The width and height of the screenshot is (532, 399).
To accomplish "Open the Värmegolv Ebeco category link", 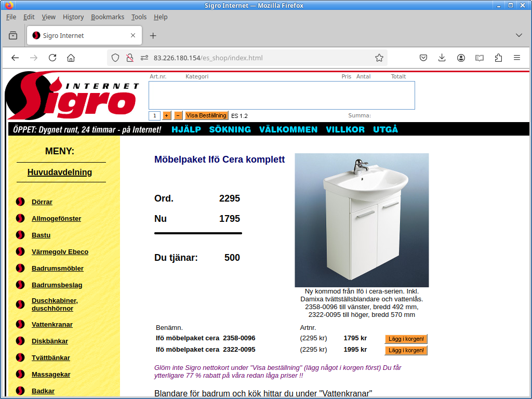I will (60, 252).
